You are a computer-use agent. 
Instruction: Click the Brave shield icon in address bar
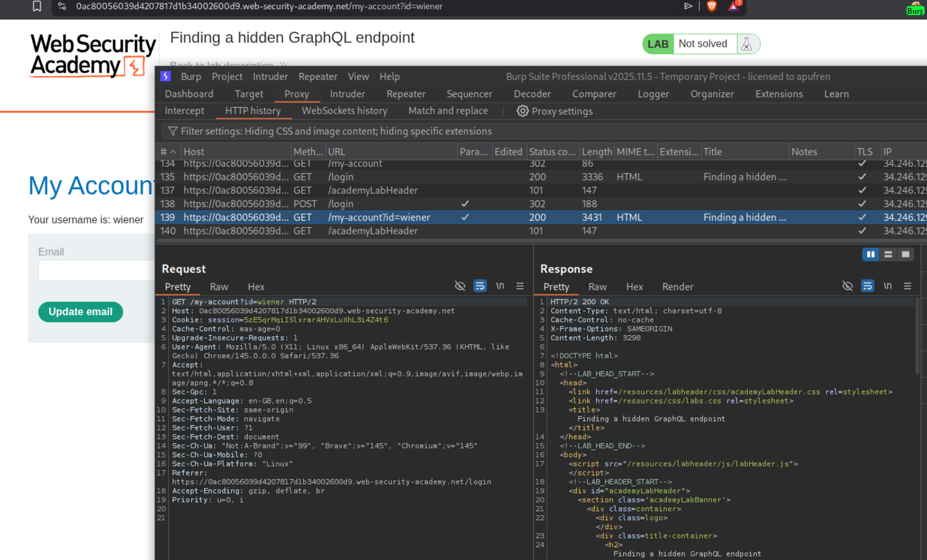[712, 6]
